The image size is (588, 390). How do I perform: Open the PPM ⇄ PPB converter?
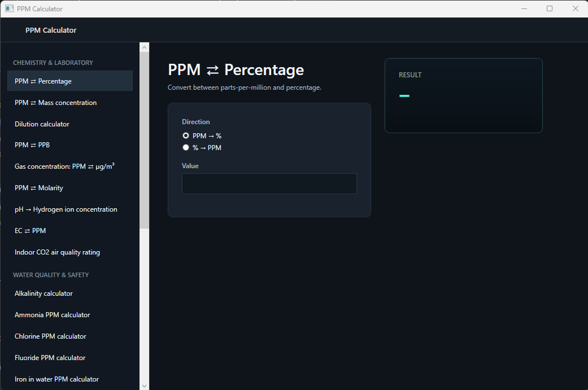[x=69, y=145]
